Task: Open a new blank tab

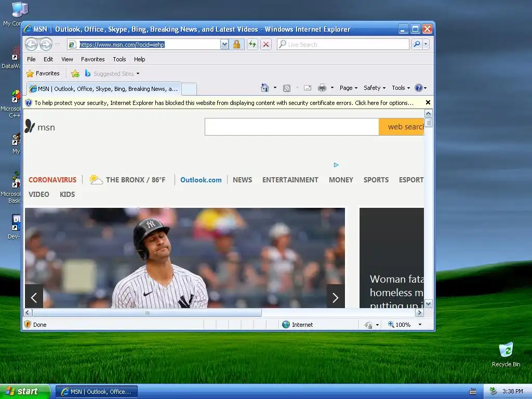Action: [189, 89]
